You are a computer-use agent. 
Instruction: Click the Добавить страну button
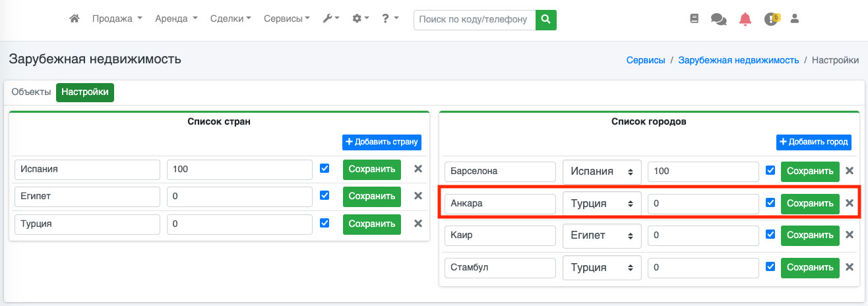[381, 142]
